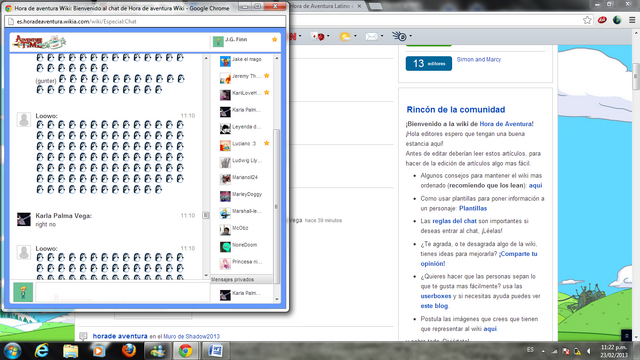Viewport: 640px width, 360px height.
Task: Open the Windows Start menu
Action: pyautogui.click(x=13, y=351)
